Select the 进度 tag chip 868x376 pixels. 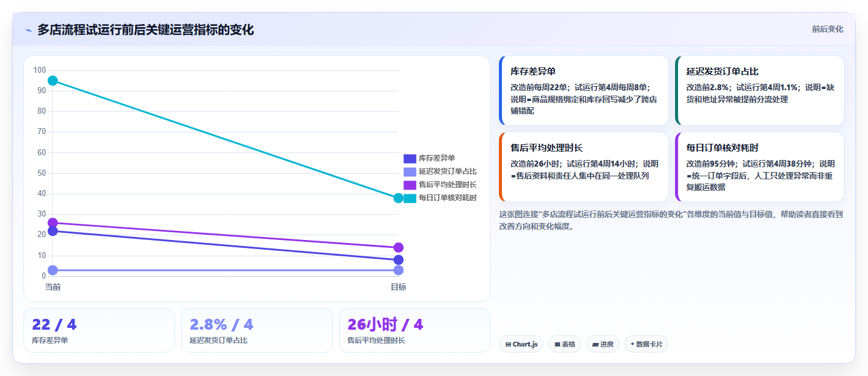coord(603,344)
